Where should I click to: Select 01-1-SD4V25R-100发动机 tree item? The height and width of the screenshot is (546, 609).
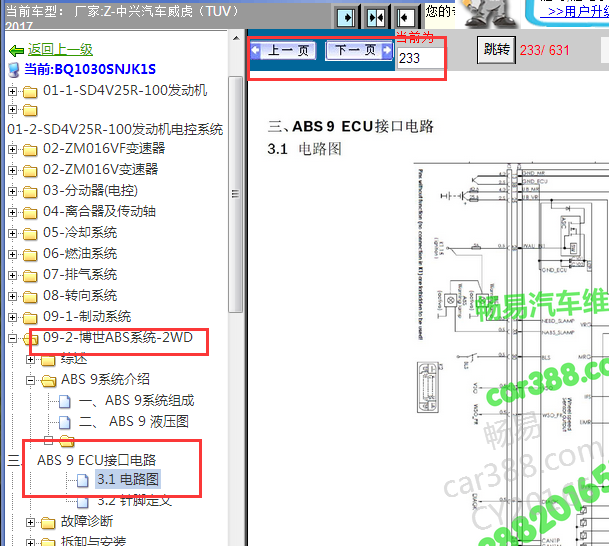click(125, 90)
